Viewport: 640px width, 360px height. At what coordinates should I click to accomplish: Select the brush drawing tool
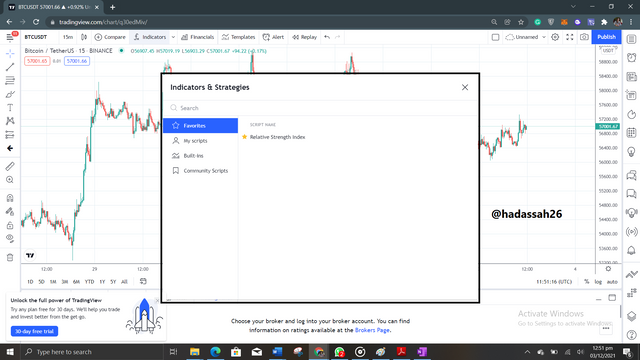click(10, 94)
